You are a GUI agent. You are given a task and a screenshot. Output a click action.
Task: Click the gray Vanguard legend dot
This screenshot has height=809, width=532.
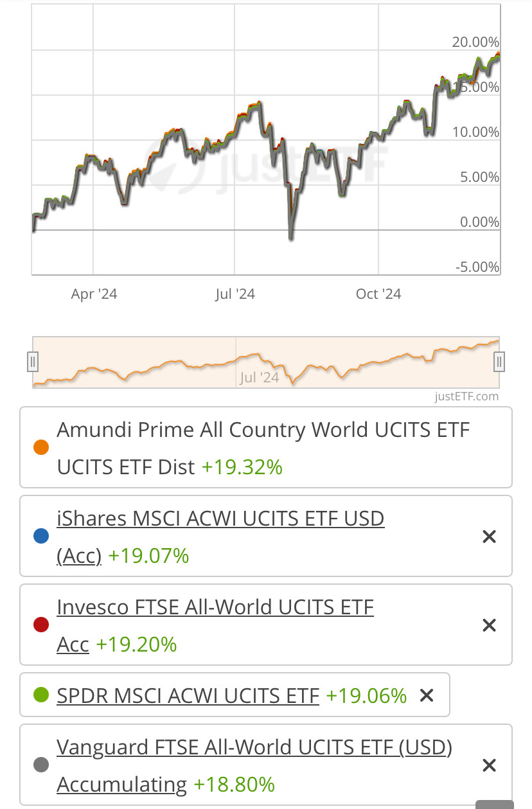coord(41,765)
